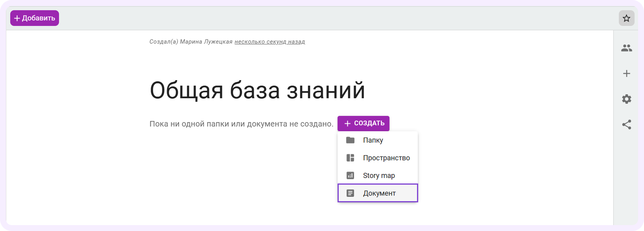This screenshot has width=644, height=231.
Task: Star this knowledge base as favorite
Action: 626,18
